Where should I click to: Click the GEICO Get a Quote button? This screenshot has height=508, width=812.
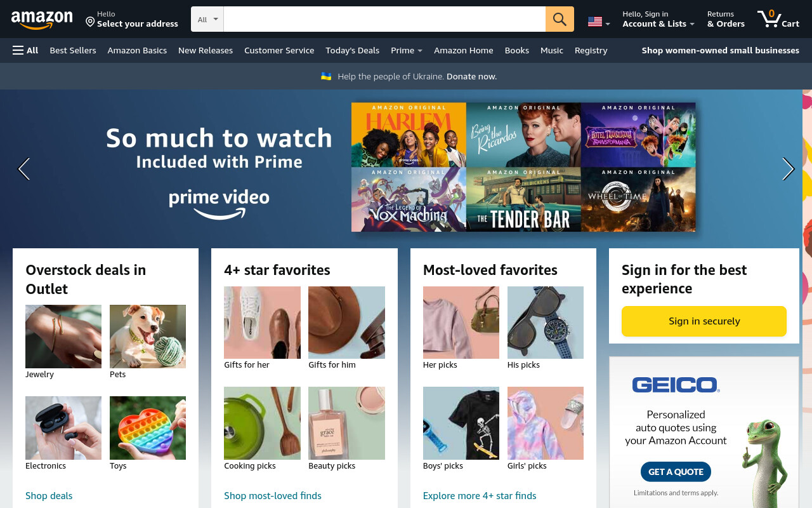click(676, 472)
